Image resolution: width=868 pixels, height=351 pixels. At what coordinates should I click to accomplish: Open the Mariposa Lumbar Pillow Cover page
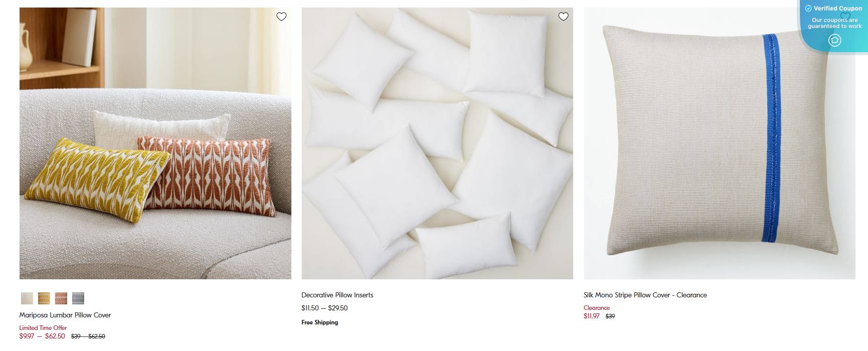coord(65,315)
